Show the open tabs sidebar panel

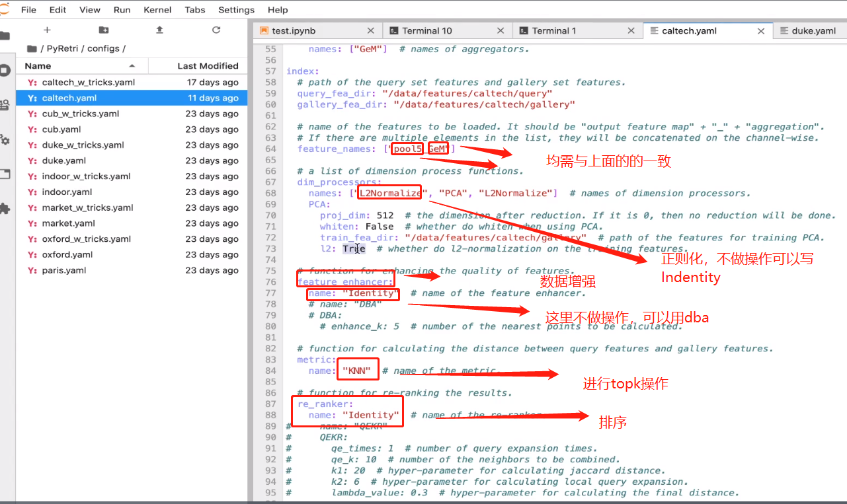5,174
